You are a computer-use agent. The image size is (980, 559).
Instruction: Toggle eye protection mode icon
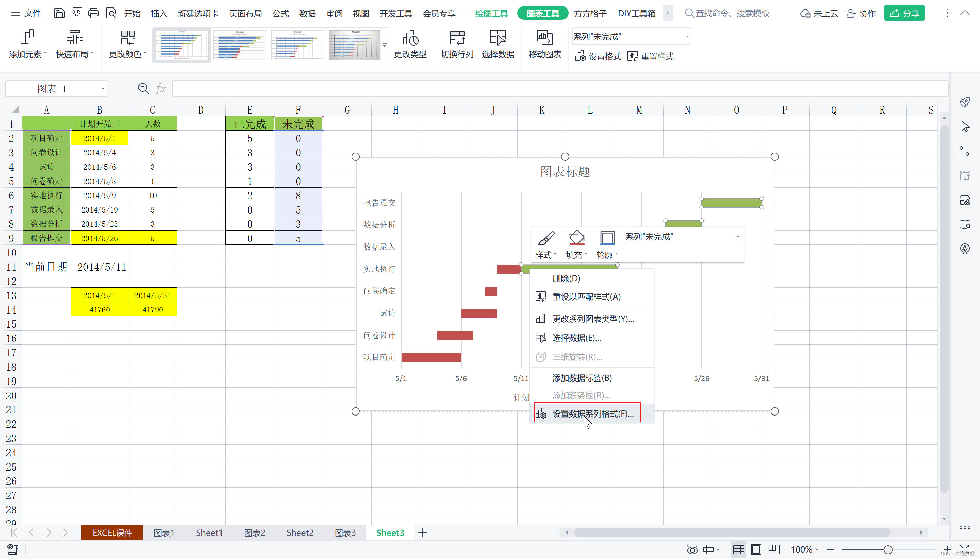click(692, 549)
